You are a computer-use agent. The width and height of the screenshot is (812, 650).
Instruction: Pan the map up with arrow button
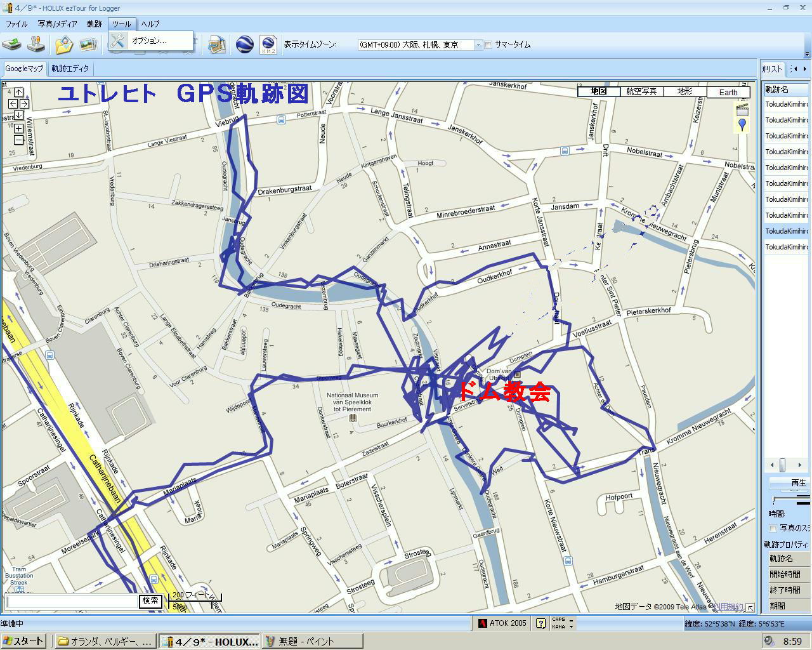pyautogui.click(x=18, y=92)
